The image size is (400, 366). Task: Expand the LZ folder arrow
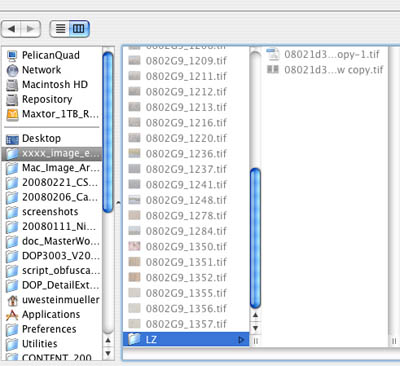click(x=241, y=340)
